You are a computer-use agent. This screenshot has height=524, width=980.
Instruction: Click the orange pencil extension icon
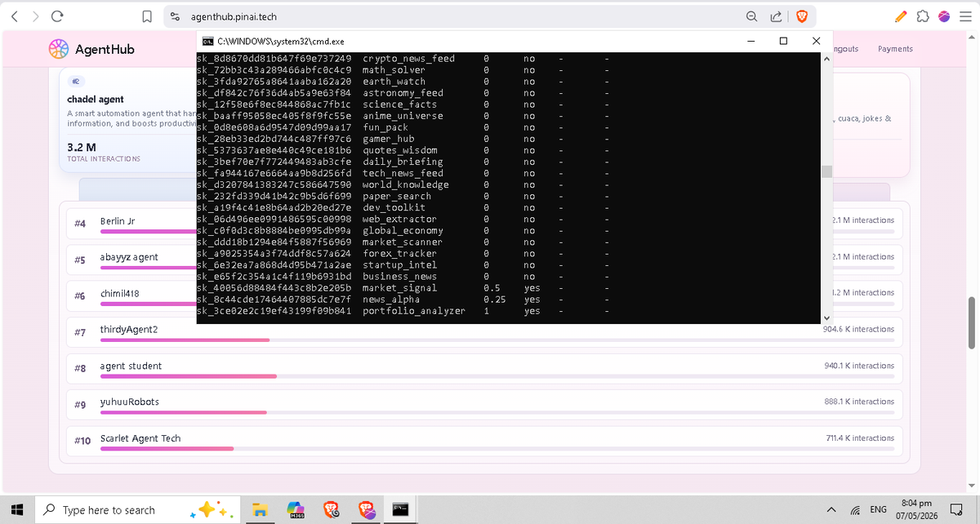[901, 16]
